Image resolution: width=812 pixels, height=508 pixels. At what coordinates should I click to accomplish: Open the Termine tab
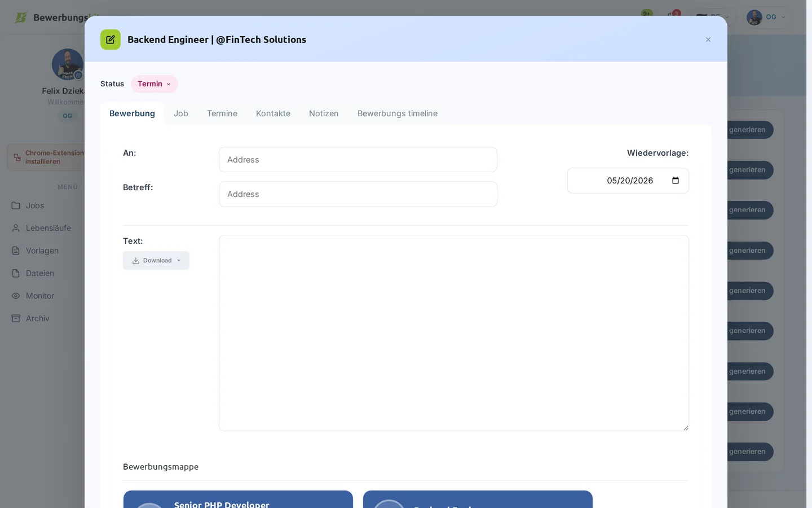(222, 113)
